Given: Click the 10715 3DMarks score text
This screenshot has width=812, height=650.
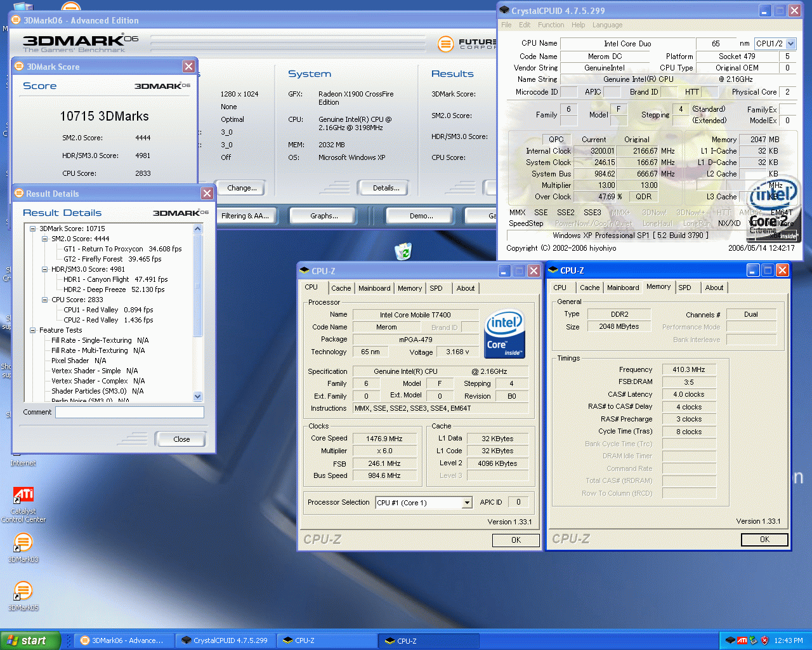Looking at the screenshot, I should coord(104,116).
